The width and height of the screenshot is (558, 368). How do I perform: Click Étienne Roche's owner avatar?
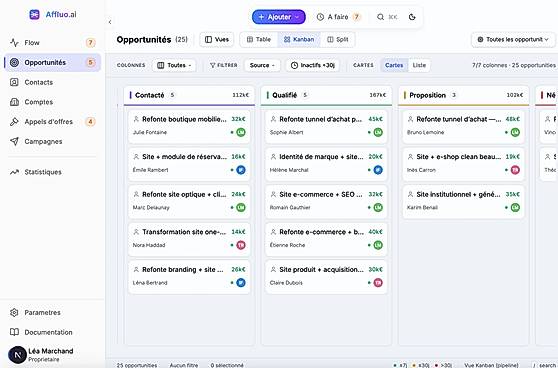point(378,245)
